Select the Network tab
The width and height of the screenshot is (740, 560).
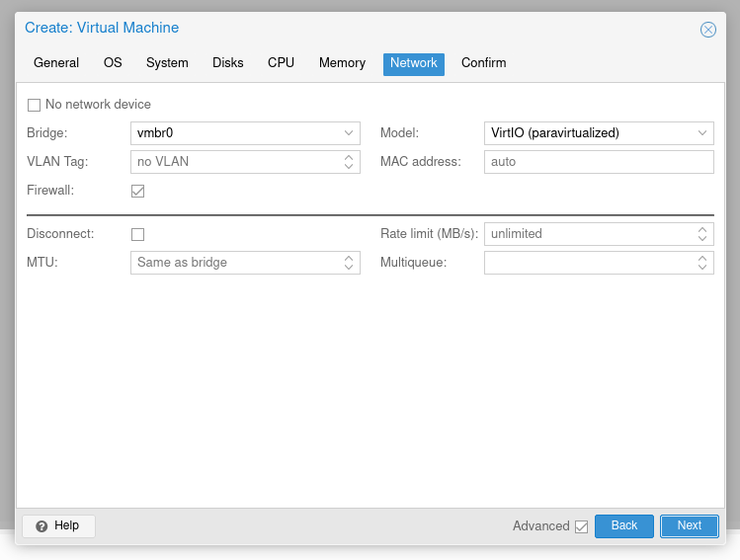tap(413, 64)
